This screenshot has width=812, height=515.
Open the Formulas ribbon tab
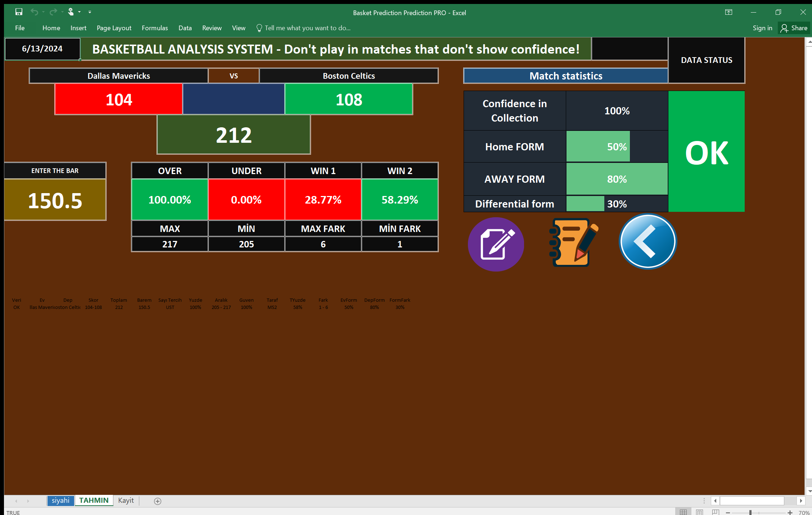tap(154, 28)
